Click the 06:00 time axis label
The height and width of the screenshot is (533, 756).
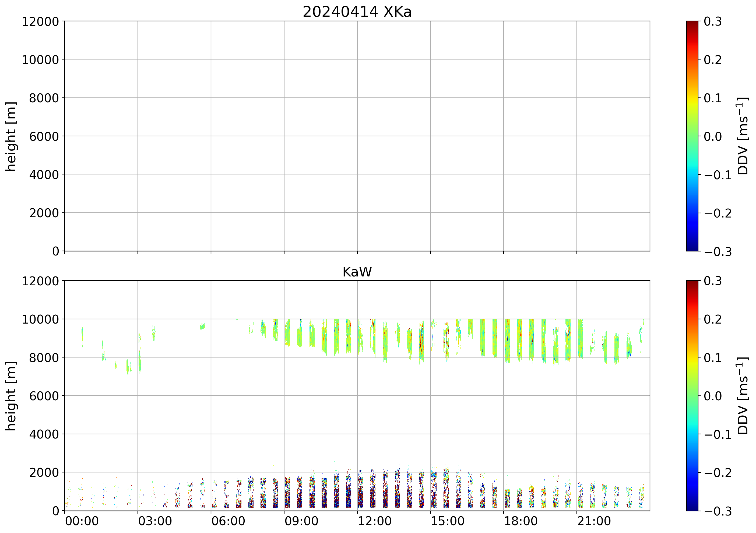pyautogui.click(x=228, y=521)
